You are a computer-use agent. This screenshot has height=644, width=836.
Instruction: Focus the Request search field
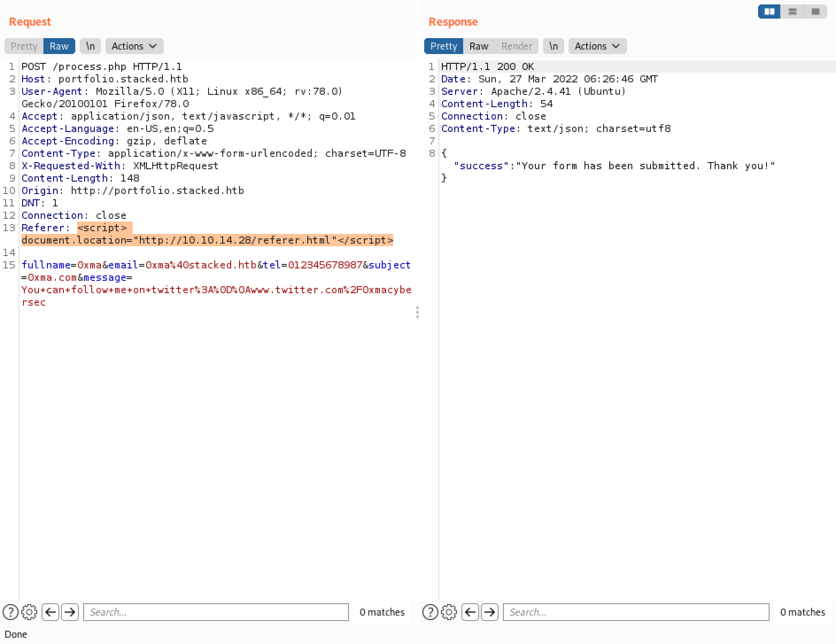216,612
